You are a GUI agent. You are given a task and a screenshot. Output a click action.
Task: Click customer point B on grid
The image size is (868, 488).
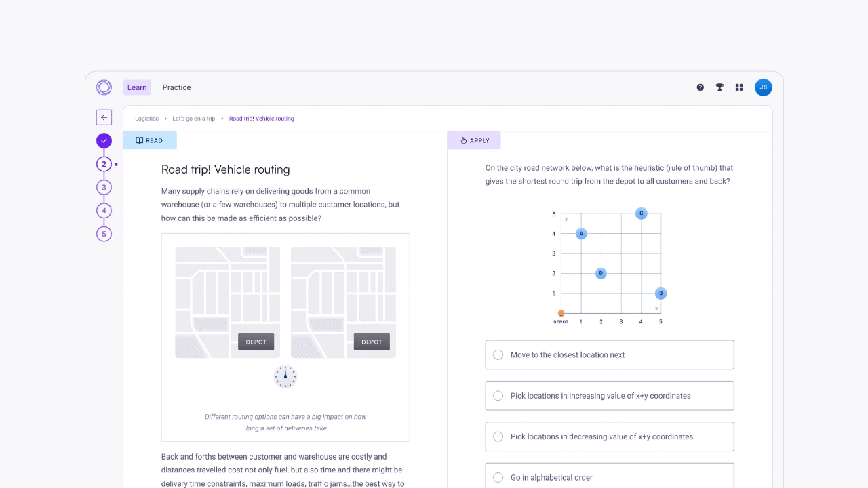(x=661, y=293)
